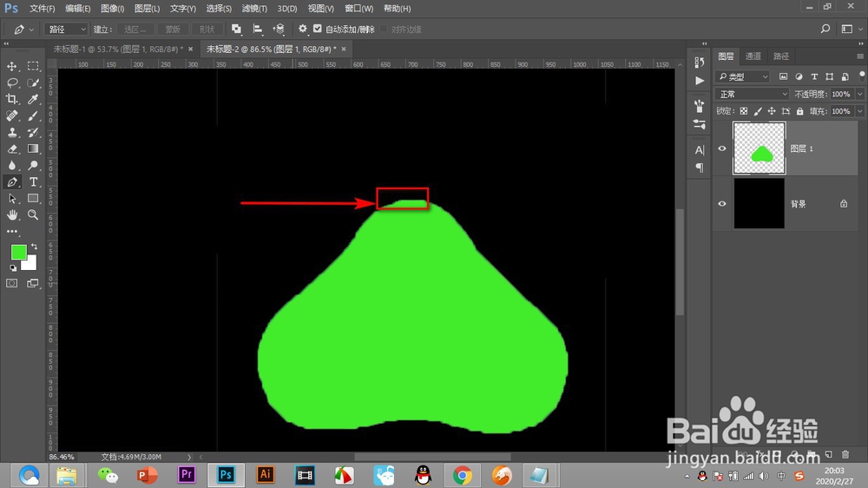
Task: Select the Lasso tool
Action: pos(11,83)
